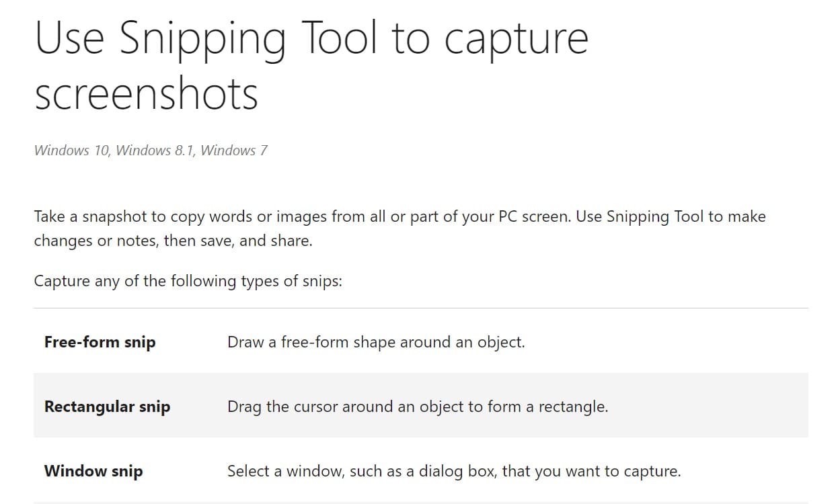This screenshot has height=504, width=840.
Task: Click the word 'screenshots' in the heading
Action: point(146,93)
